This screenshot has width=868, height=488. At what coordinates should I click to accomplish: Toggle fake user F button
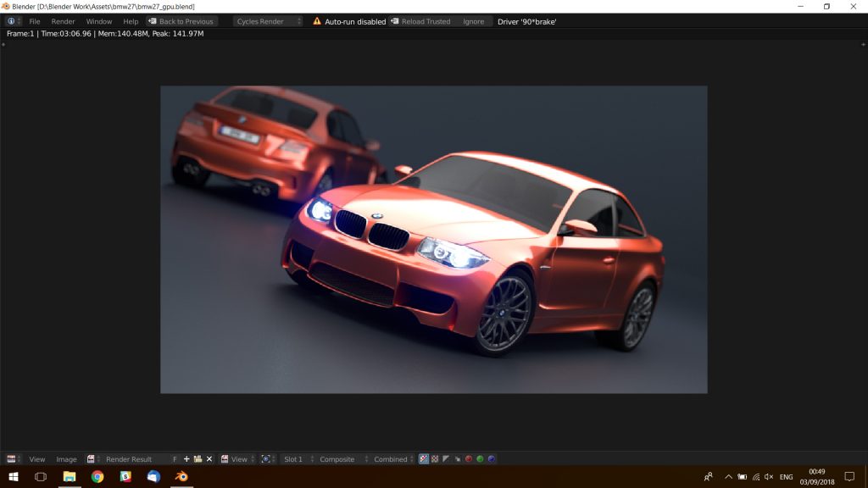pyautogui.click(x=175, y=459)
